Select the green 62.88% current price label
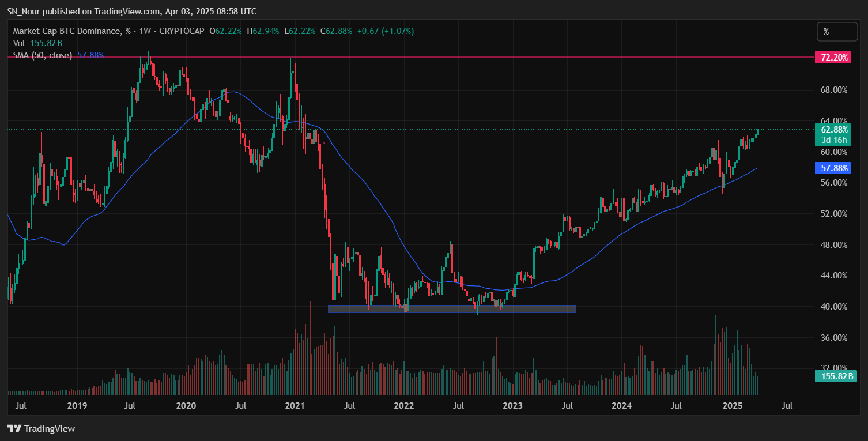Viewport: 868px width, 441px height. [834, 130]
